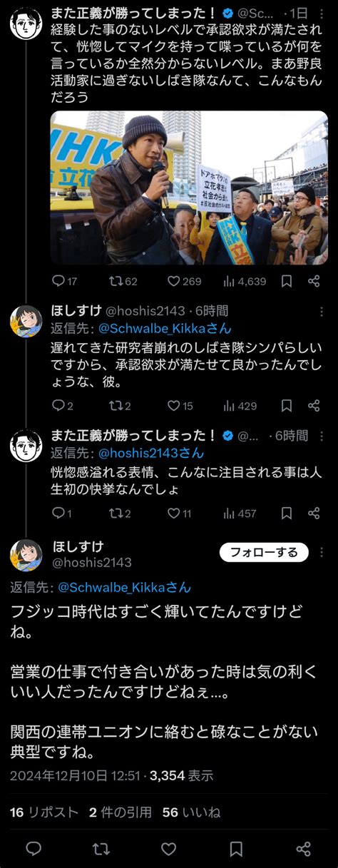This screenshot has height=868, width=338.
Task: Bookmark the top tweet with the photo
Action: pos(286,281)
